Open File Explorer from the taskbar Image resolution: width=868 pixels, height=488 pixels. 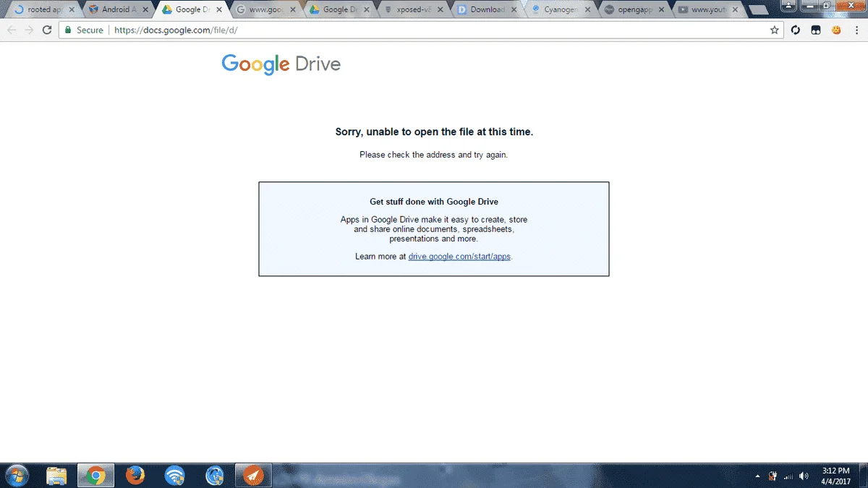tap(56, 476)
